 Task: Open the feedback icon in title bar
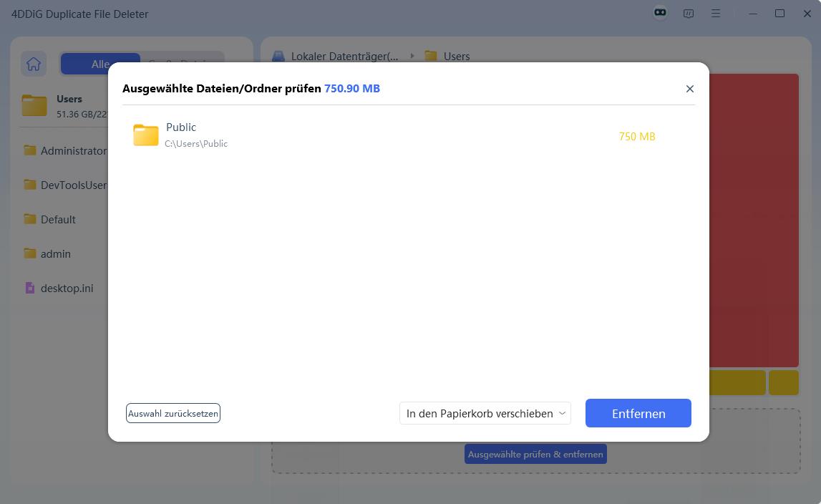(x=689, y=14)
